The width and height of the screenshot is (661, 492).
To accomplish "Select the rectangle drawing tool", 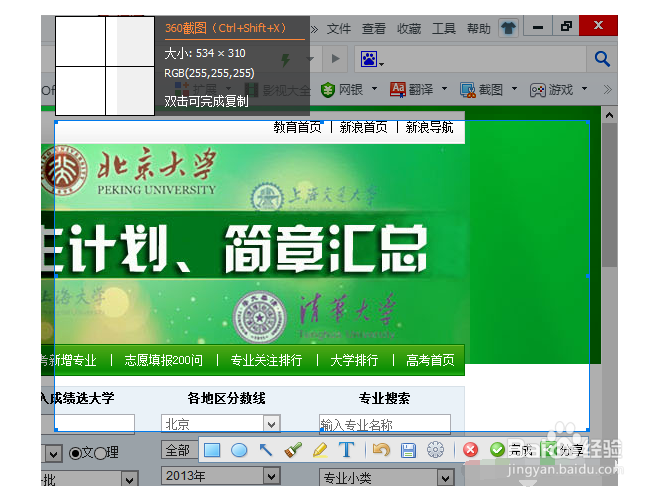I will (212, 450).
